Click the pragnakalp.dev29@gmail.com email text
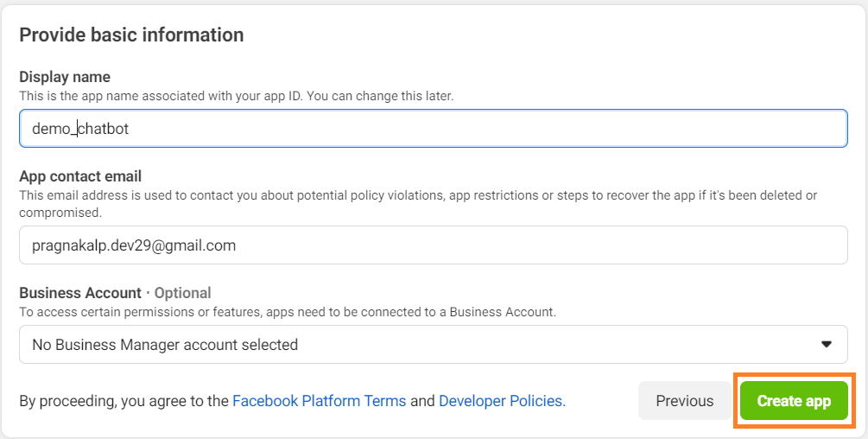 (134, 245)
